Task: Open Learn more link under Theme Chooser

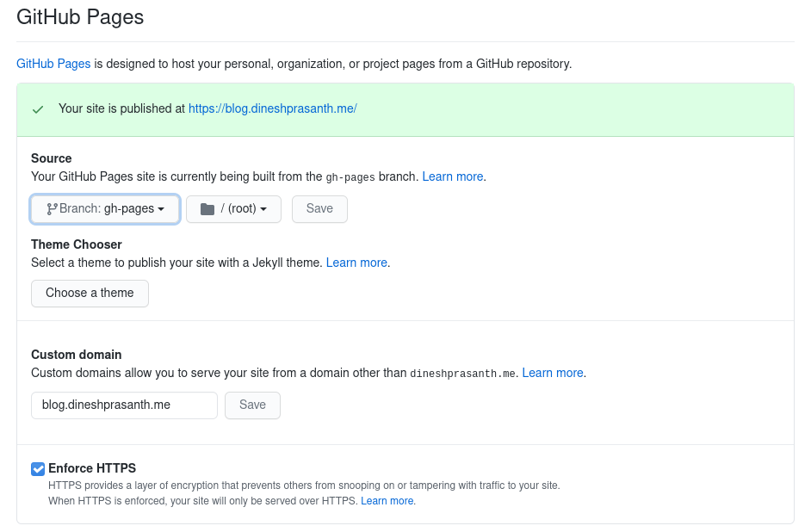Action: [x=356, y=262]
